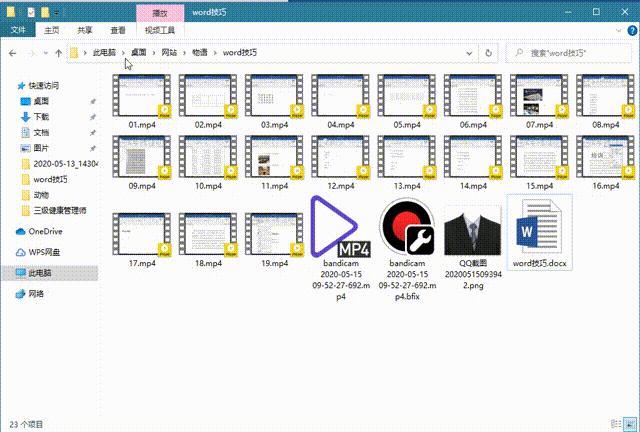Navigate to 网站 in the address bar
The width and height of the screenshot is (640, 432).
[x=169, y=53]
